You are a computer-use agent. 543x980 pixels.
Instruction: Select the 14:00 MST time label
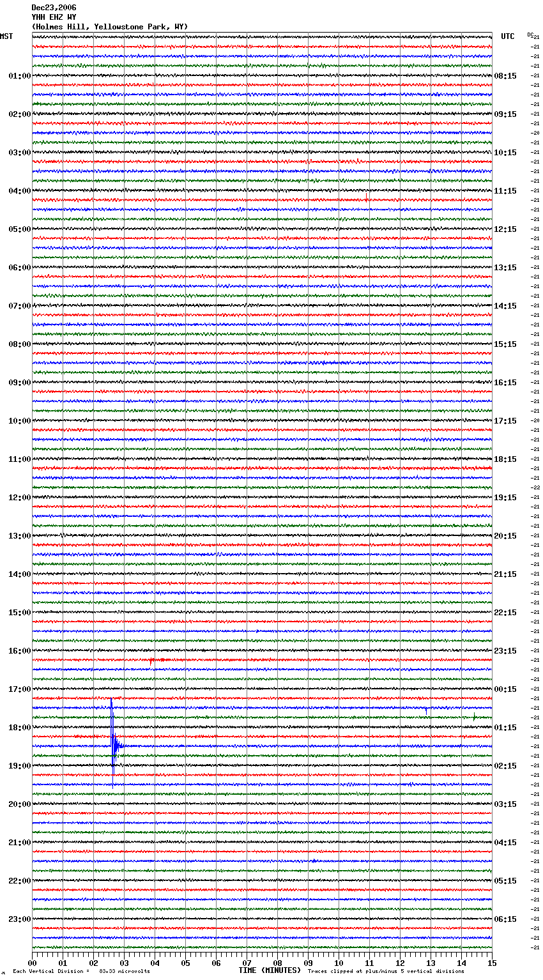pyautogui.click(x=19, y=574)
